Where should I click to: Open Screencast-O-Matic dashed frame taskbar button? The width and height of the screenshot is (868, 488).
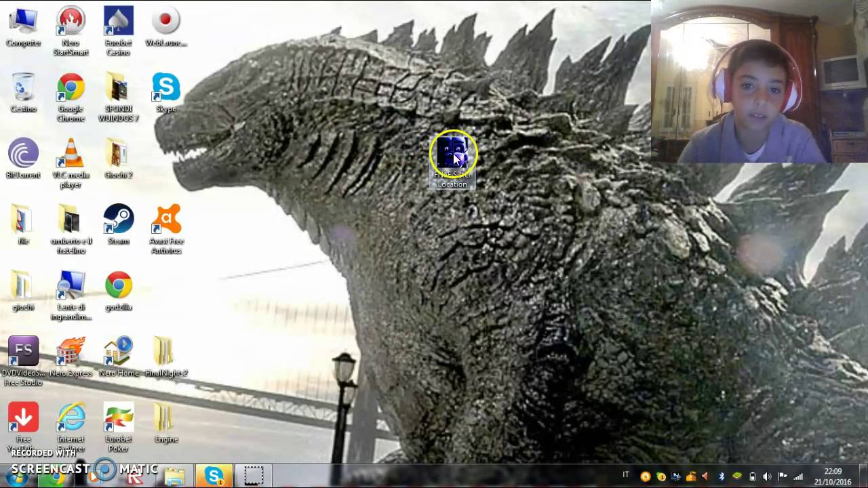click(x=253, y=476)
